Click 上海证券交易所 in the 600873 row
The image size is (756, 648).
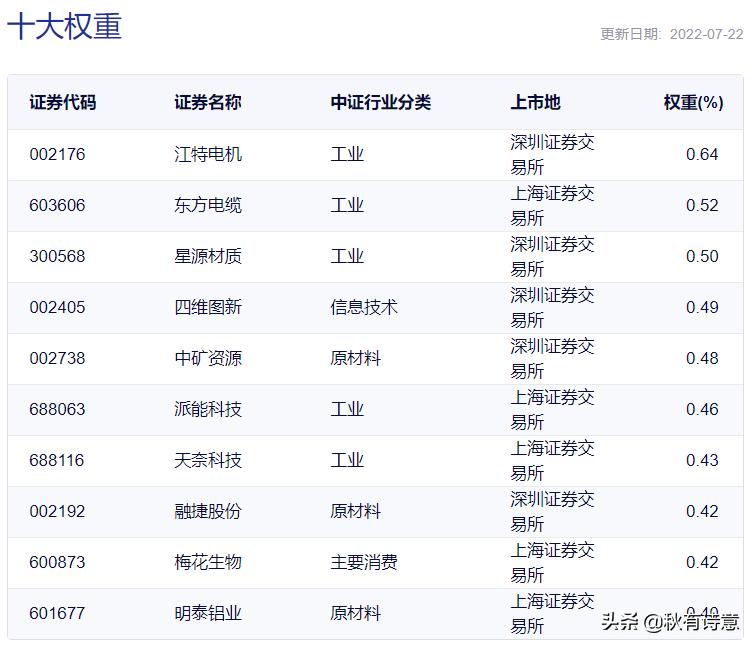553,564
